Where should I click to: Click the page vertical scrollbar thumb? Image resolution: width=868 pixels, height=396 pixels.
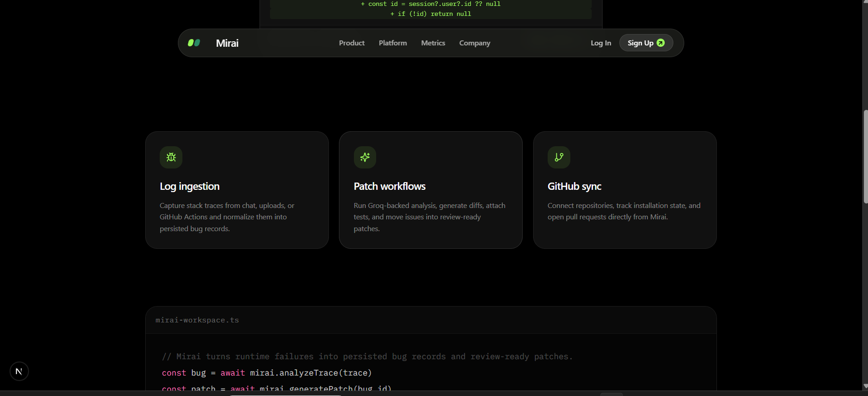click(865, 157)
